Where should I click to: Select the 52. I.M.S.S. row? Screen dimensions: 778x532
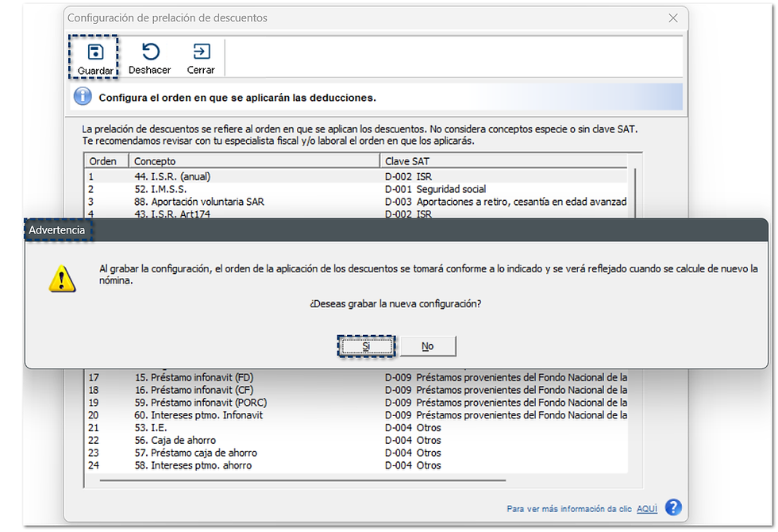pyautogui.click(x=356, y=189)
